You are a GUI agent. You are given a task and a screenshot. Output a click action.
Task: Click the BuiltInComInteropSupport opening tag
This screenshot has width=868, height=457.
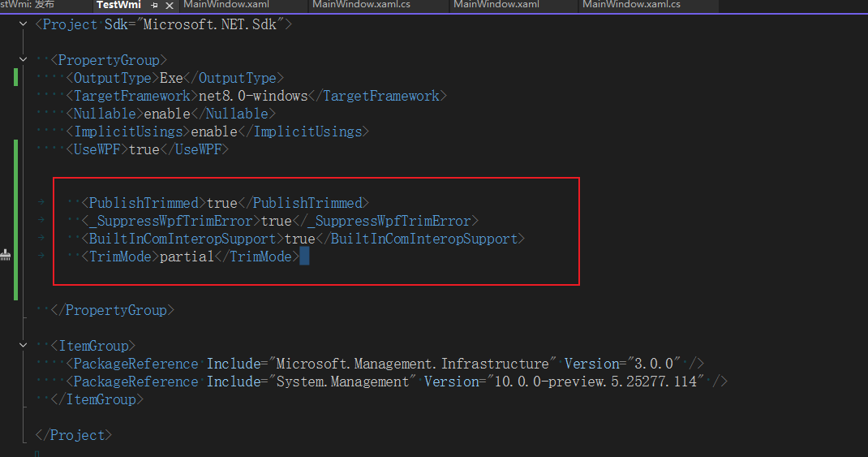tap(182, 239)
